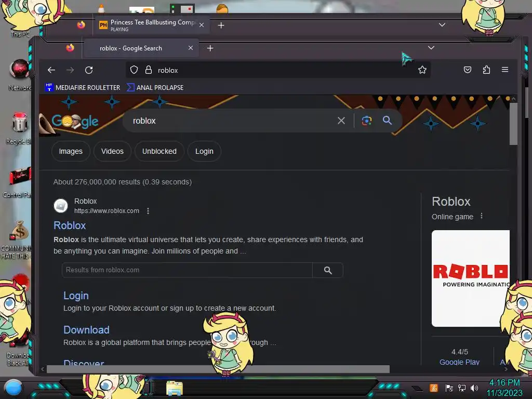Click the page vertical scrollbar thumb
Image resolution: width=532 pixels, height=399 pixels.
click(513, 124)
